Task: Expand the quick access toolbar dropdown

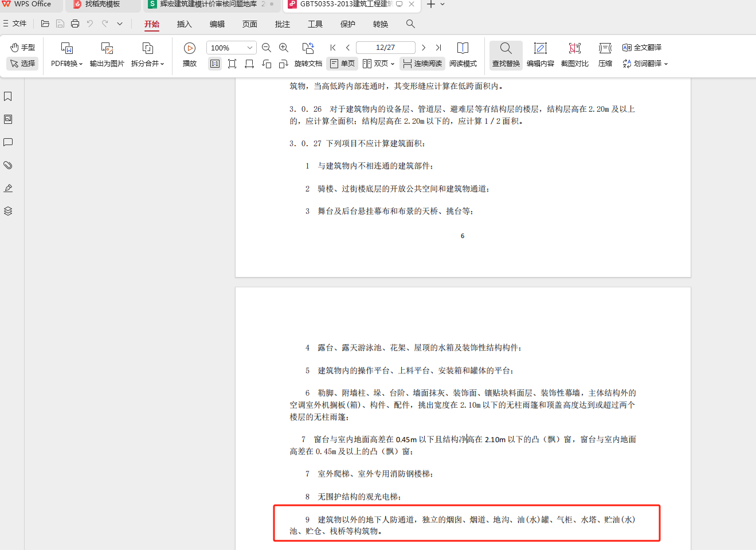Action: click(x=120, y=24)
